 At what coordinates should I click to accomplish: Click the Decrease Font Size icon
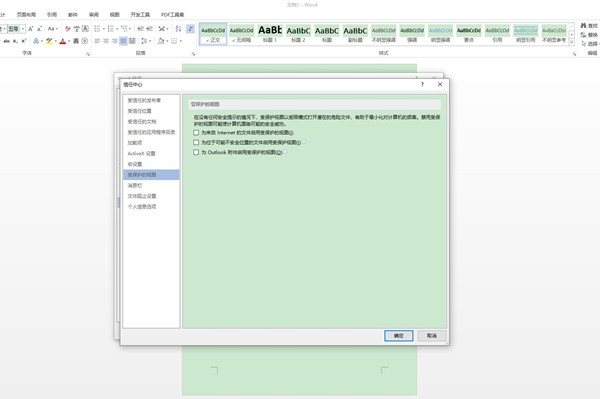39,29
